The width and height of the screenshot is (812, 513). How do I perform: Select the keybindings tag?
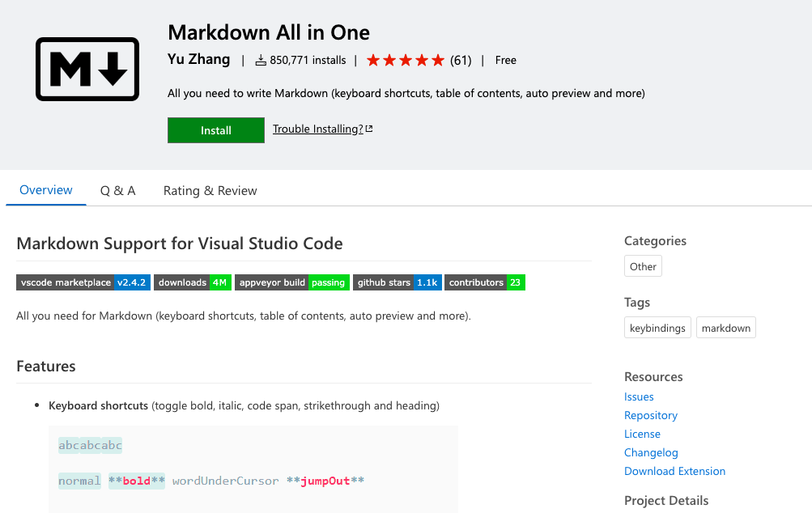(x=657, y=328)
